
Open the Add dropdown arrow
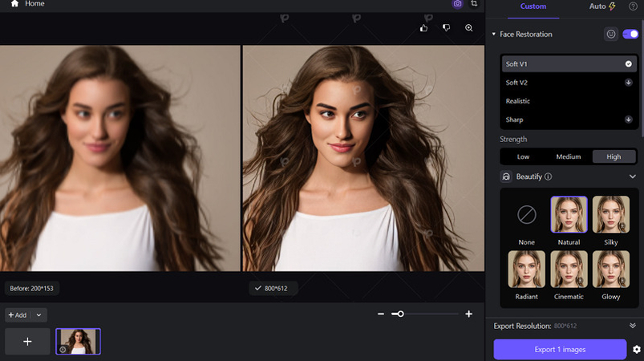pos(38,315)
